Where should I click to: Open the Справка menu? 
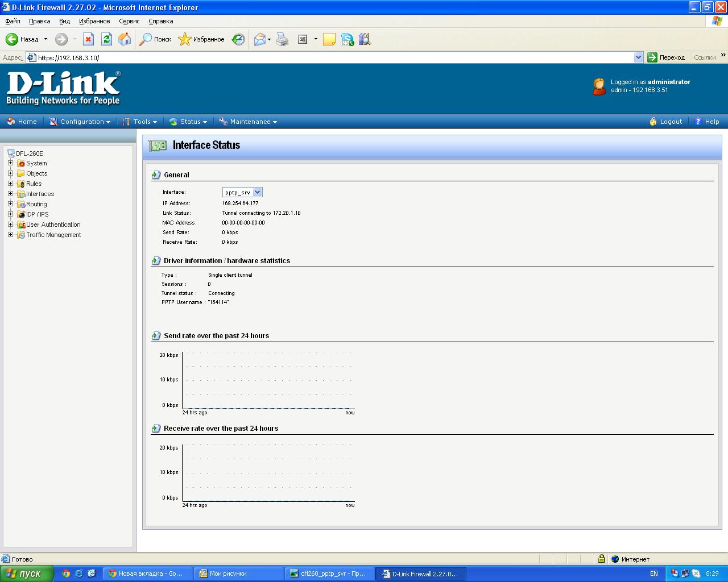161,21
